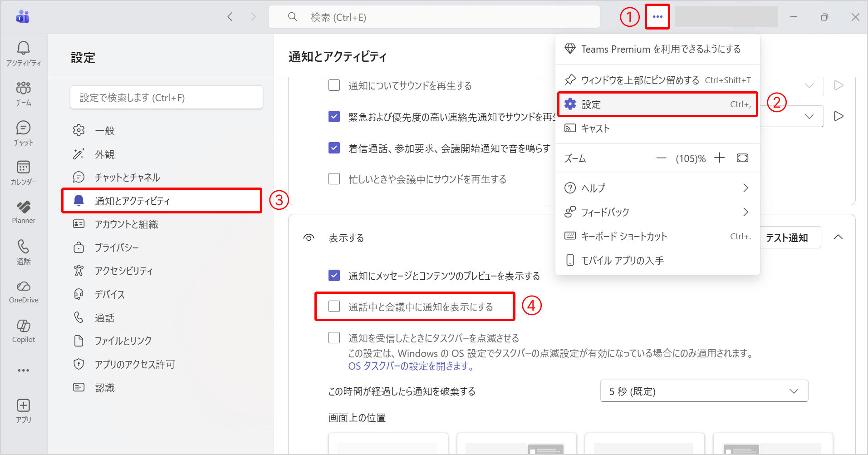Enable 通話中と会議中に通知を表示にする checkbox
The height and width of the screenshot is (455, 868).
[334, 307]
